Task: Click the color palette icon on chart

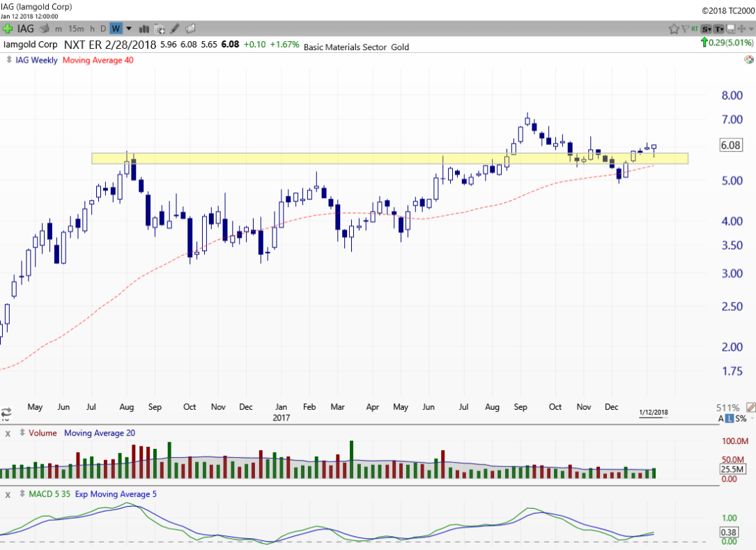Action: coord(748,60)
